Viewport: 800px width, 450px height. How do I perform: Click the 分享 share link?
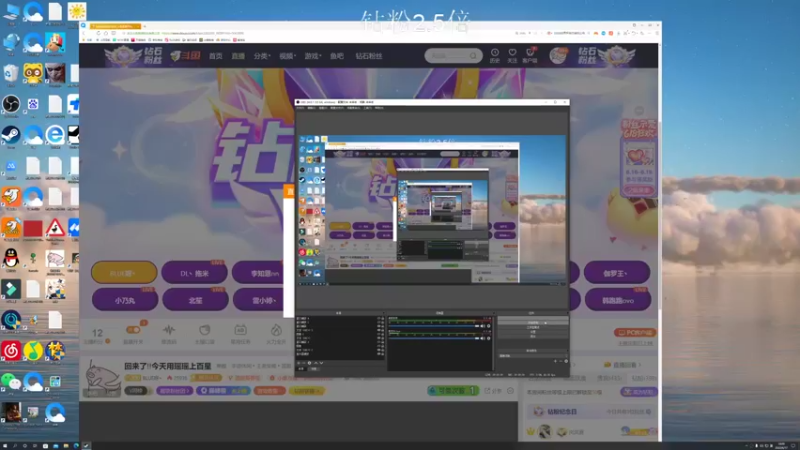[493, 391]
